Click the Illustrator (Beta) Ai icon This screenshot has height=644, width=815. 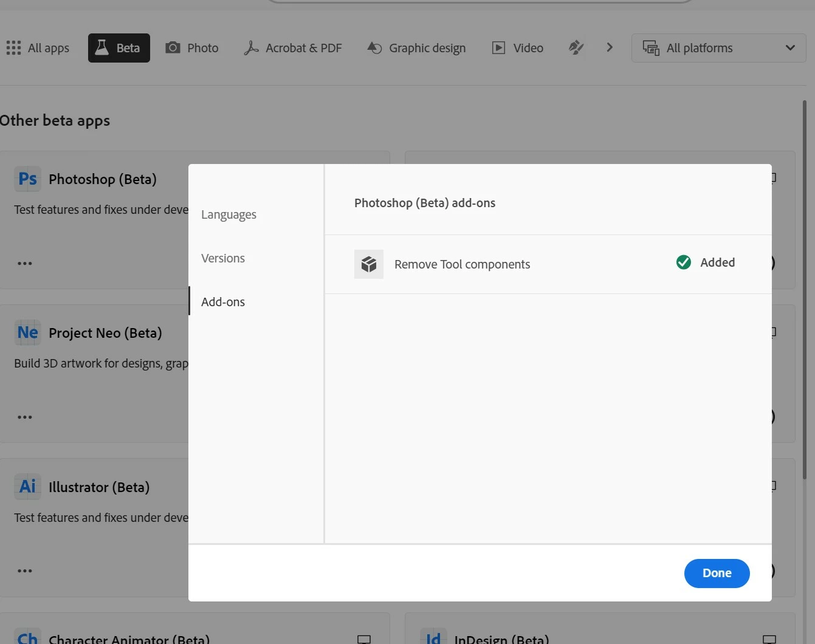click(x=28, y=487)
